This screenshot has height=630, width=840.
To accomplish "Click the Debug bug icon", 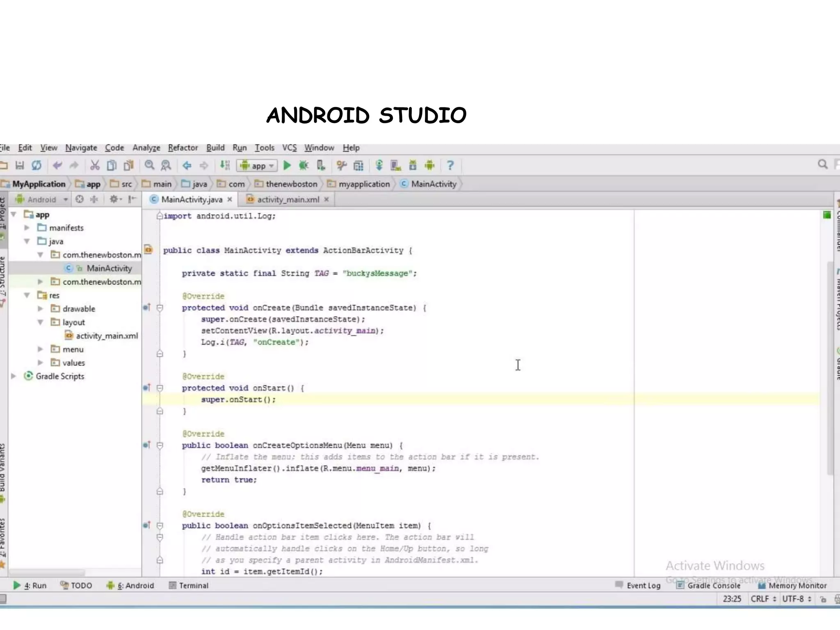I will tap(304, 165).
